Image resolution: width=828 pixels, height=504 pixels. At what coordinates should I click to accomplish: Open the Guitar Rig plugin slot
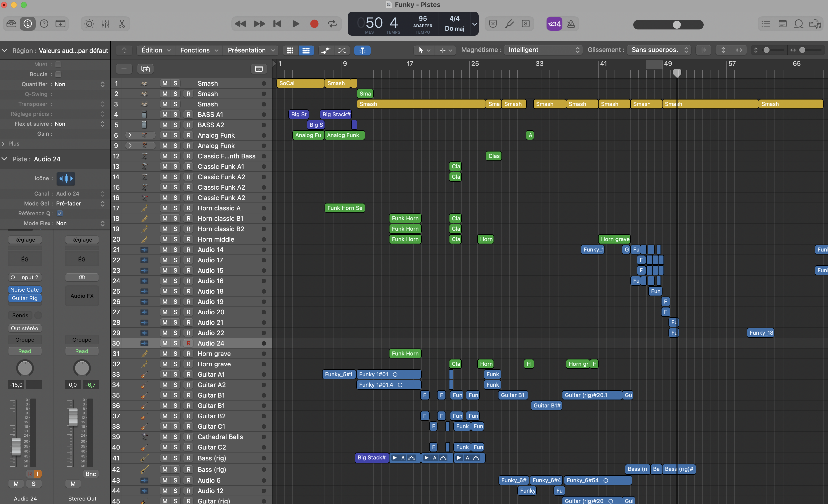coord(25,298)
